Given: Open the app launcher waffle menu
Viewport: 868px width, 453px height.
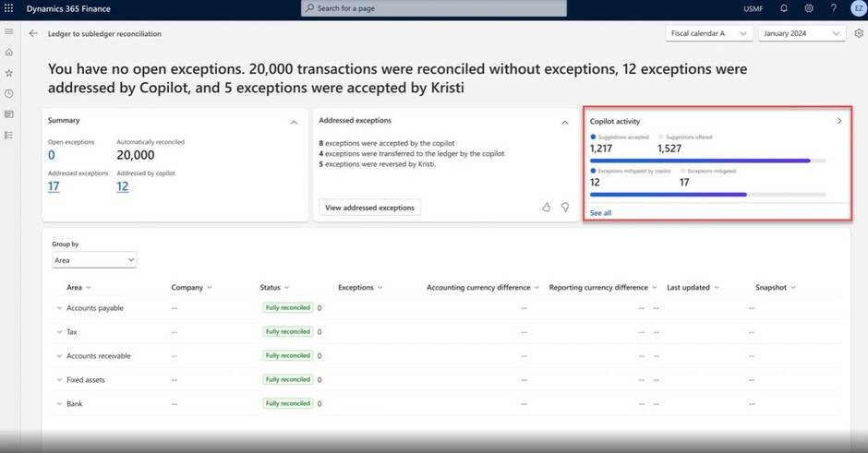Looking at the screenshot, I should tap(9, 8).
